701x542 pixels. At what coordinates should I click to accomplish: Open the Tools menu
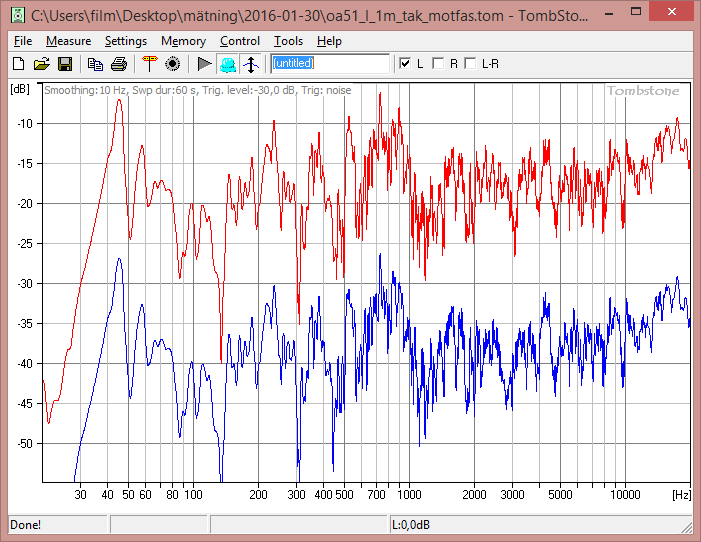click(288, 41)
